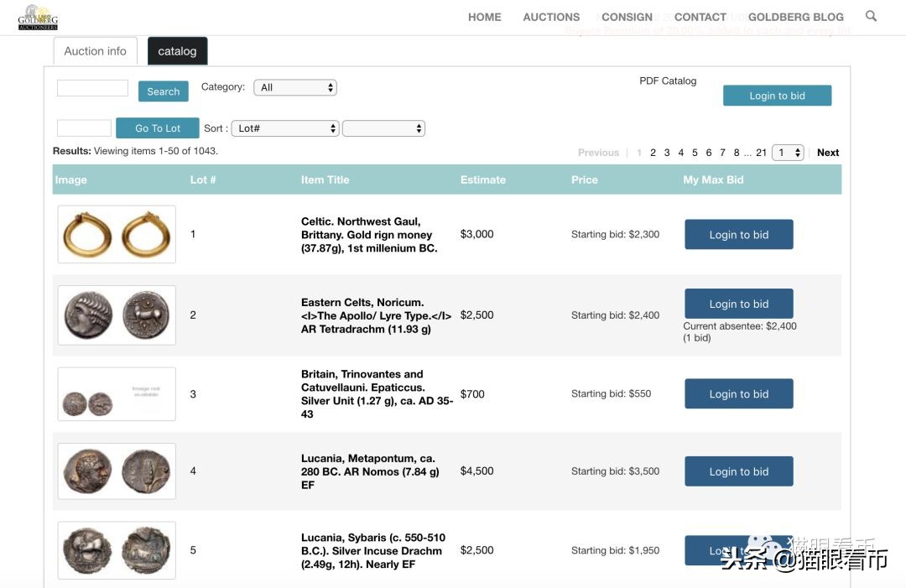Click the search magnifier icon in header
The height and width of the screenshot is (588, 906).
[871, 16]
